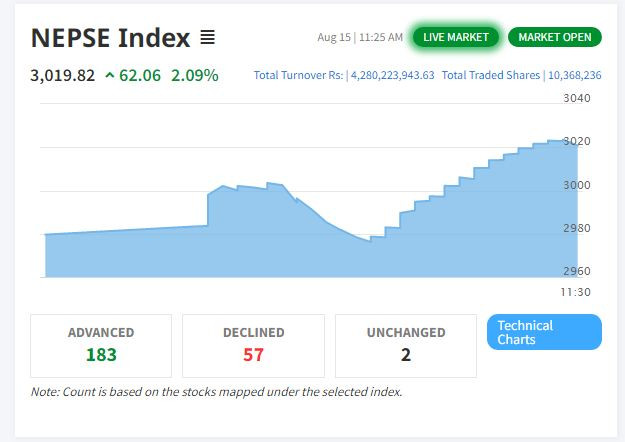Image resolution: width=625 pixels, height=442 pixels.
Task: Click the 3040 y-axis label
Action: pos(577,98)
